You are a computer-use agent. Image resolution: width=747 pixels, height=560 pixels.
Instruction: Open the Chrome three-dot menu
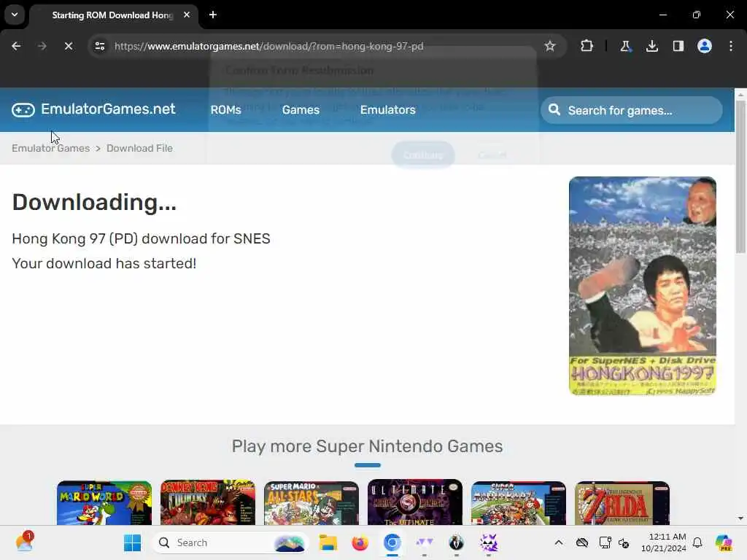tap(731, 46)
